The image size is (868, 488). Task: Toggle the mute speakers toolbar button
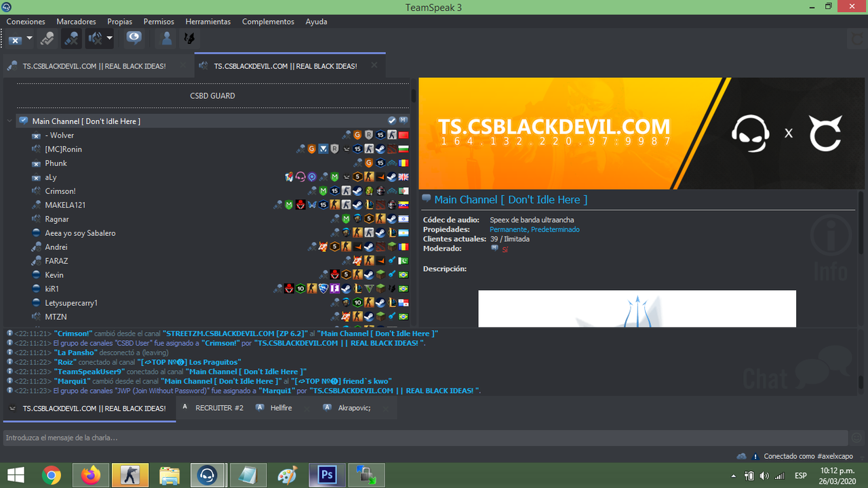(x=95, y=39)
